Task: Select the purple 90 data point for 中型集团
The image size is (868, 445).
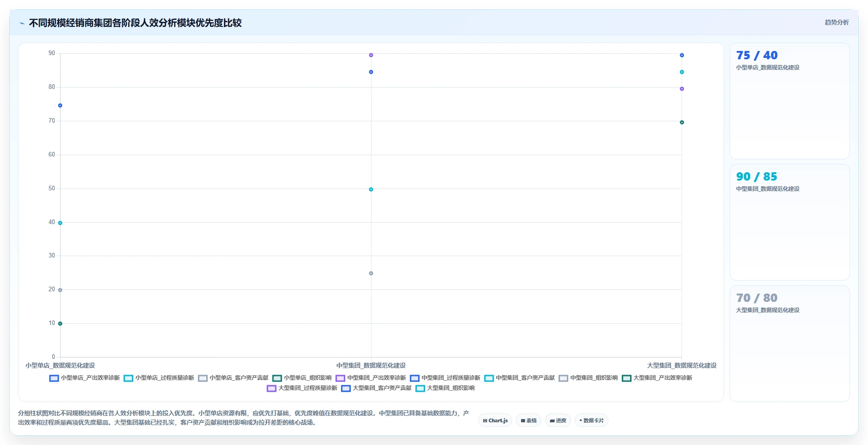Action: 371,55
